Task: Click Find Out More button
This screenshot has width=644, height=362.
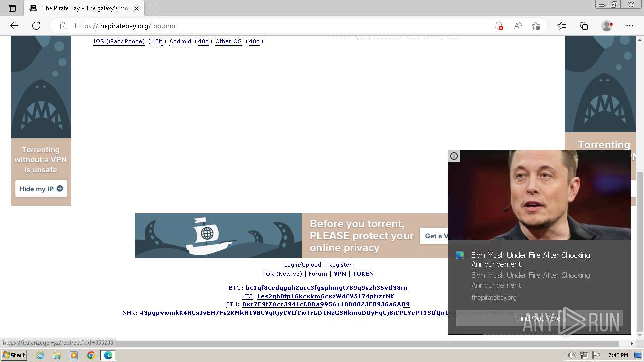Action: [x=539, y=318]
